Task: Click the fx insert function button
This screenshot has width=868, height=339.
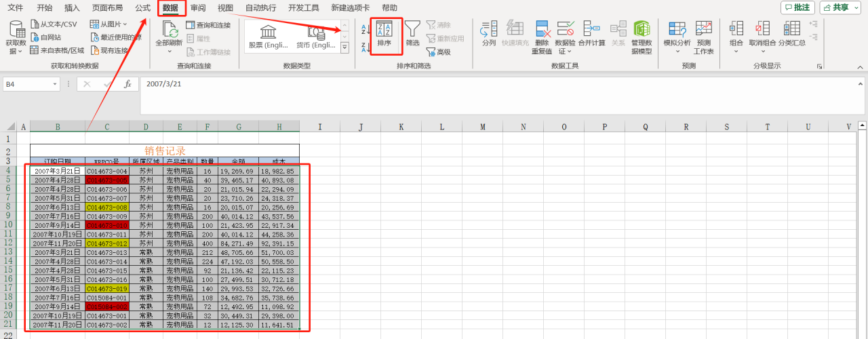Action: click(x=127, y=84)
